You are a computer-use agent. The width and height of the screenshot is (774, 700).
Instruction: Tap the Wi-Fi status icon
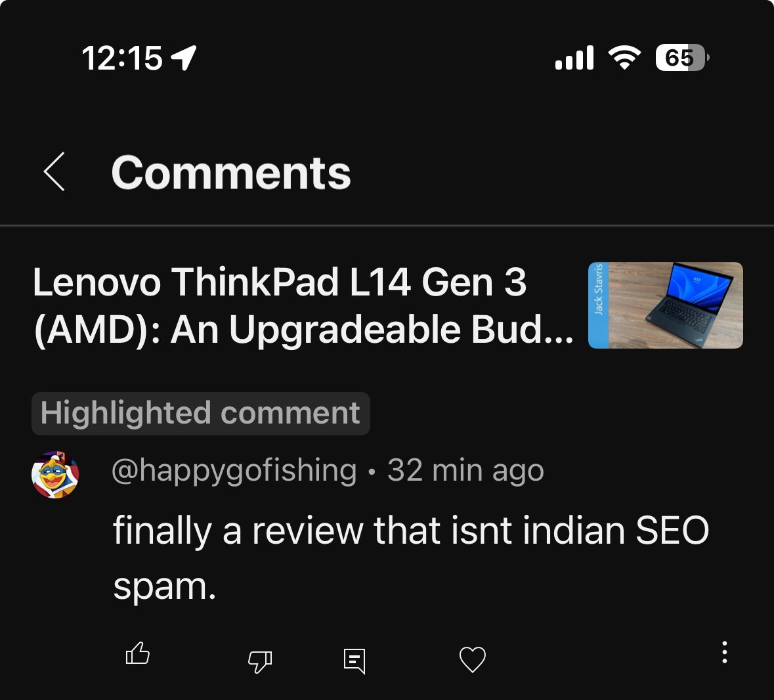[624, 58]
